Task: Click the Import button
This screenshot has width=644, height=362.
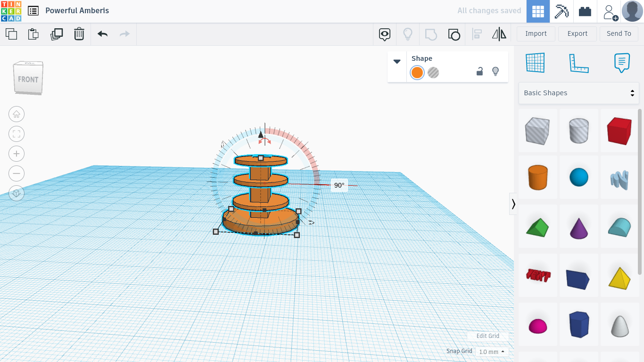Action: point(536,34)
